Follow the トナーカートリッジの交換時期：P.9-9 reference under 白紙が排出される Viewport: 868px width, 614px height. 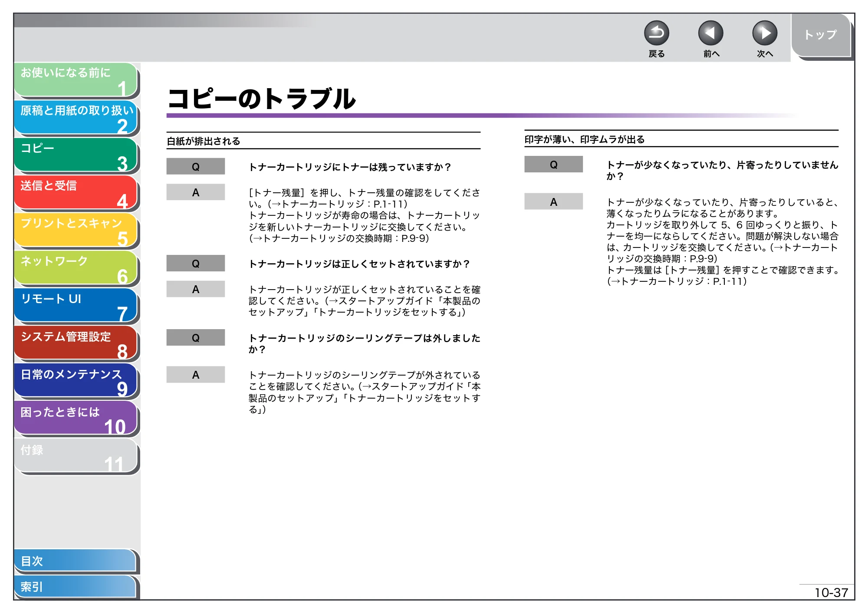click(339, 238)
